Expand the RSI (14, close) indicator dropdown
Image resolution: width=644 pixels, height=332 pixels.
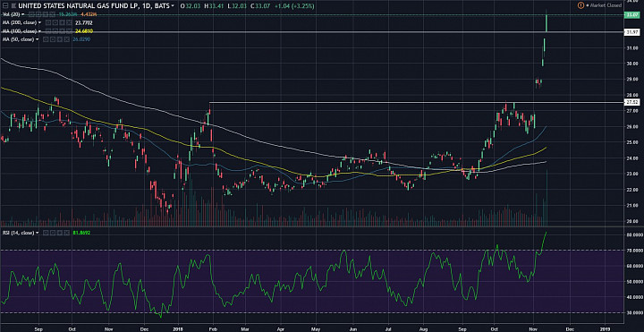(x=38, y=233)
